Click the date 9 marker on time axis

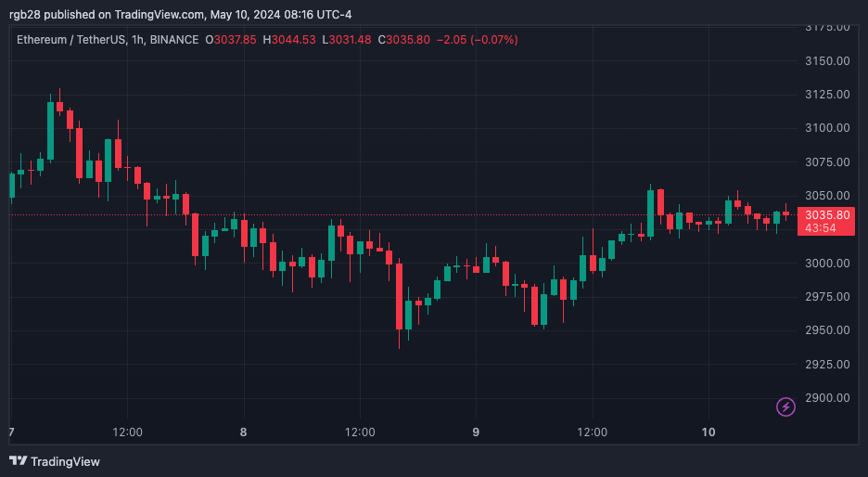tap(476, 432)
